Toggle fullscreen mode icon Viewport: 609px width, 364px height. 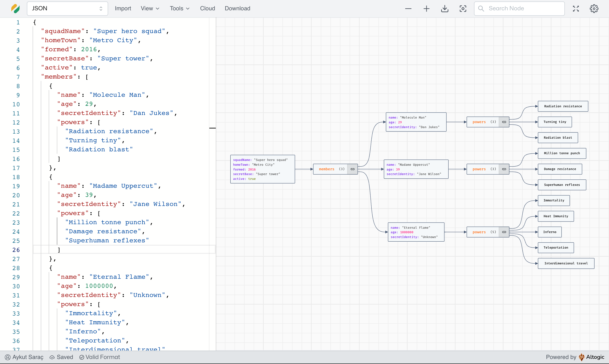pyautogui.click(x=576, y=9)
